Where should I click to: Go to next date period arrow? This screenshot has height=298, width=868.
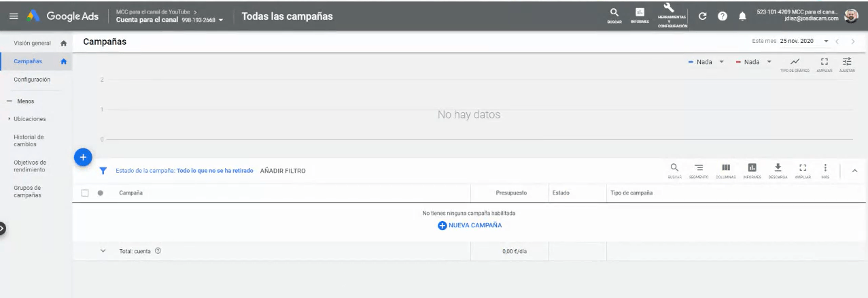pos(853,42)
